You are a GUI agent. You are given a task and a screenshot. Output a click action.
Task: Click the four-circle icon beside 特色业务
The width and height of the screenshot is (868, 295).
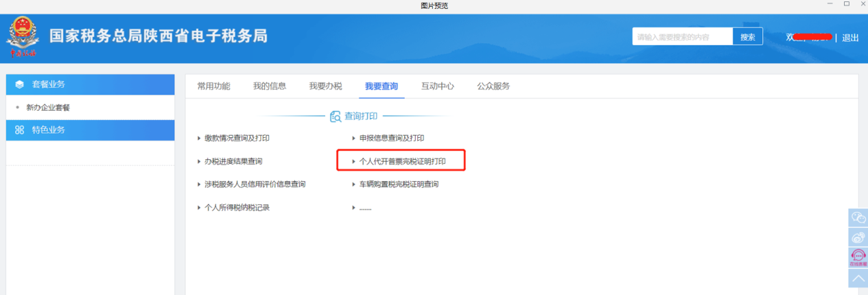point(19,130)
